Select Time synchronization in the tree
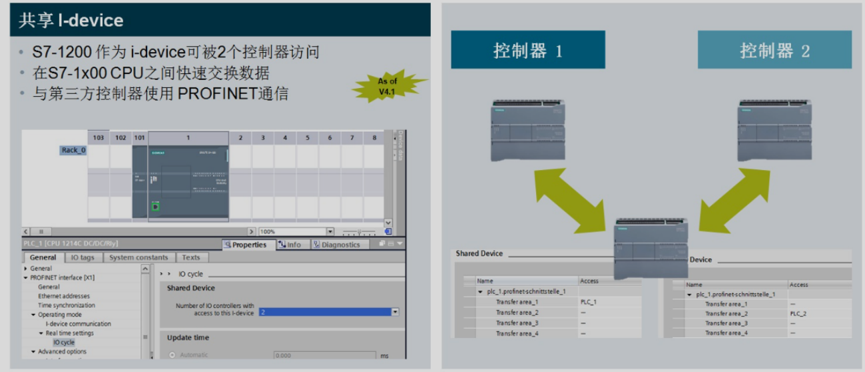This screenshot has height=372, width=865. pos(66,305)
